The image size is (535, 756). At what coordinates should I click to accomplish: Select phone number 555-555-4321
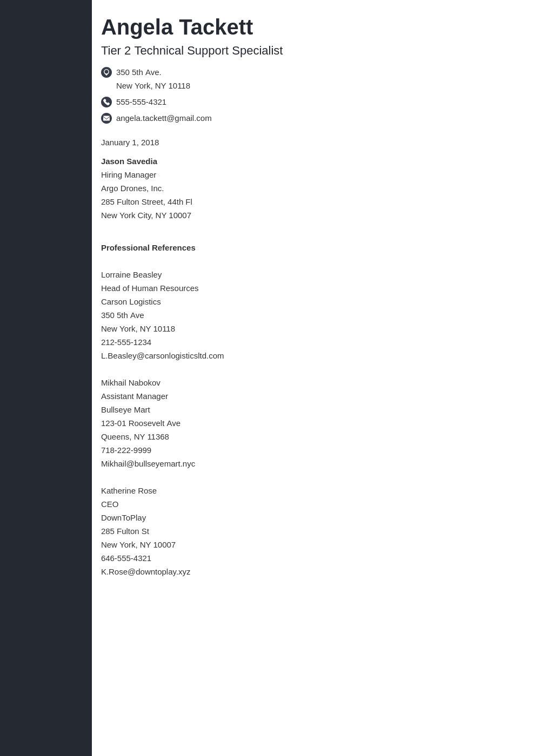141,102
